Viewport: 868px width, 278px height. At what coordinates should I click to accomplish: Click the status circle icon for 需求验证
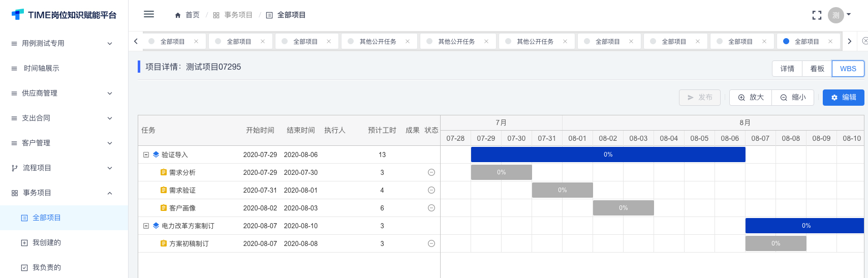point(431,190)
